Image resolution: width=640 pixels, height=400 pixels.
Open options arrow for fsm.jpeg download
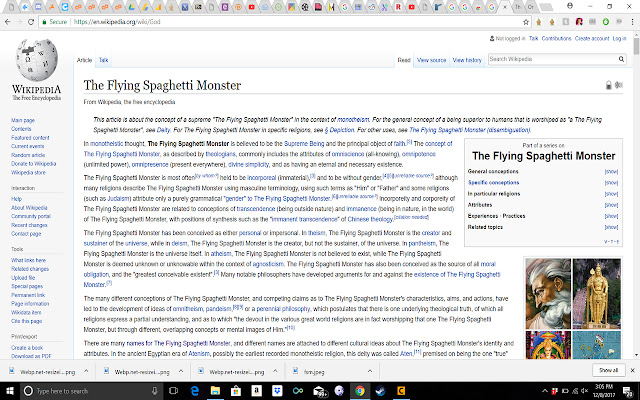pyautogui.click(x=370, y=371)
